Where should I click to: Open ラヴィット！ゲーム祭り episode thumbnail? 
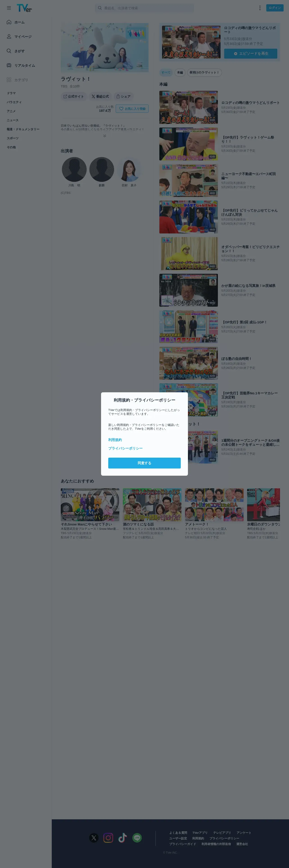tap(188, 144)
